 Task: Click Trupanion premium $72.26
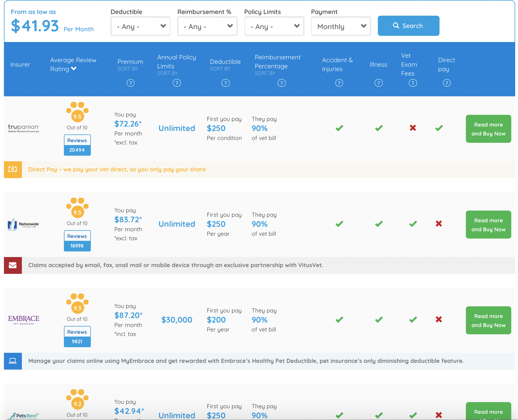point(128,124)
